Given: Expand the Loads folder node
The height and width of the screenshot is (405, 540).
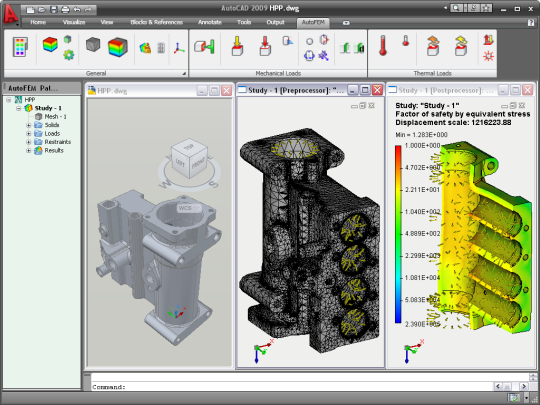Looking at the screenshot, I should point(29,134).
